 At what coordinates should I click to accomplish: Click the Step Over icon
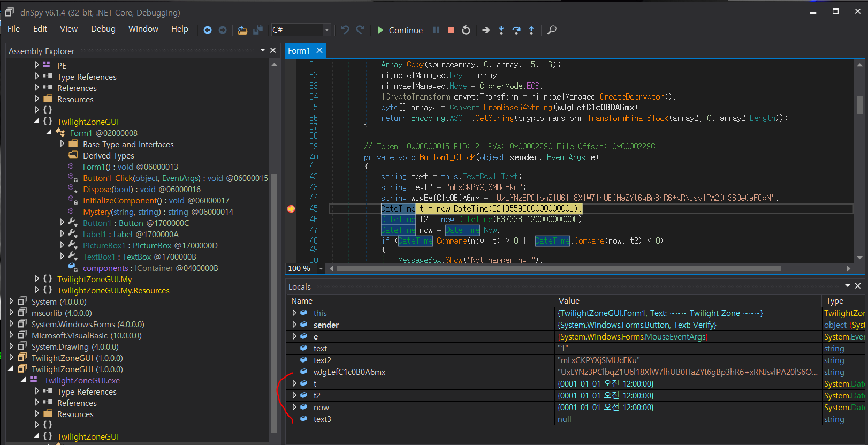coord(516,30)
